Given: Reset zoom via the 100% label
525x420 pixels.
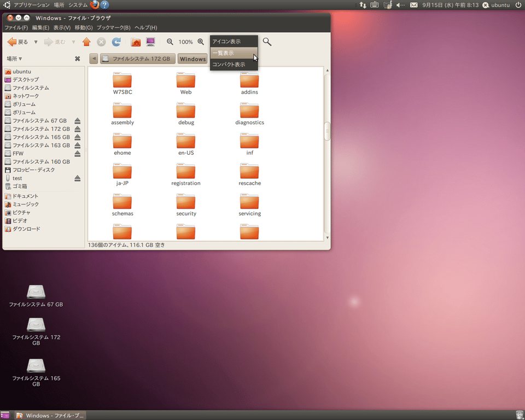Looking at the screenshot, I should point(185,42).
